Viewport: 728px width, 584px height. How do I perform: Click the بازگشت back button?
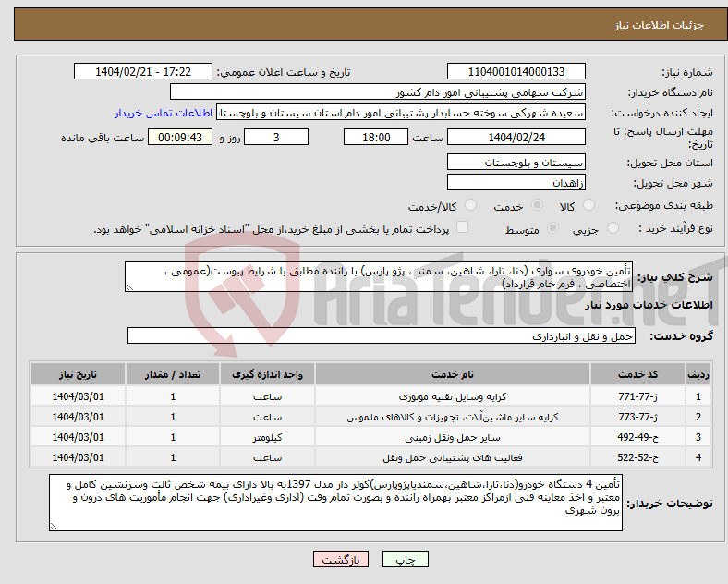[341, 560]
